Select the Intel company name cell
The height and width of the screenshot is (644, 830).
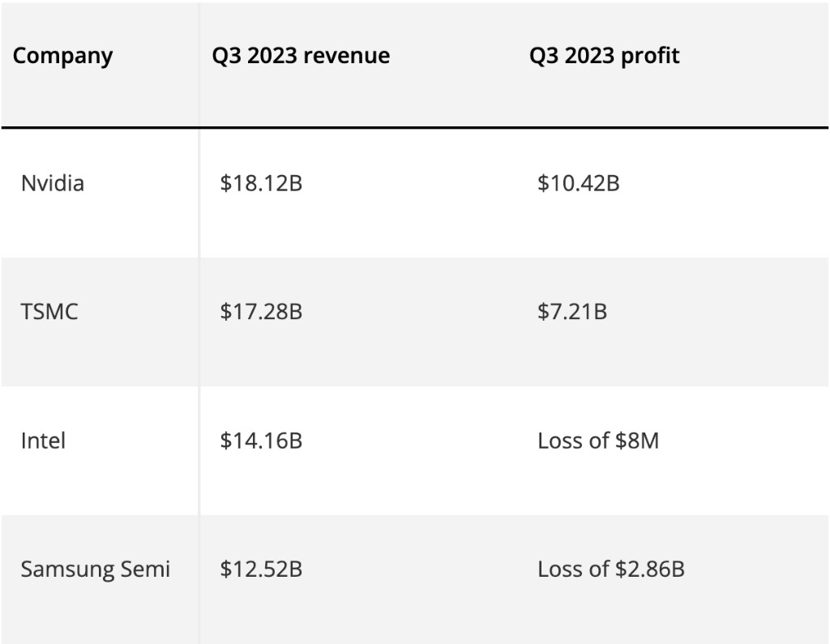point(43,441)
